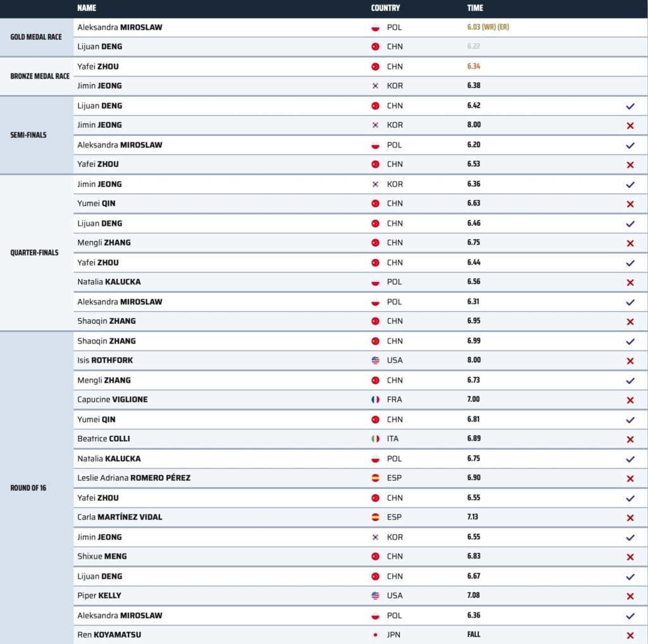This screenshot has width=648, height=644.
Task: Click the FALL result for Ren Koyamatsu
Action: tap(474, 635)
